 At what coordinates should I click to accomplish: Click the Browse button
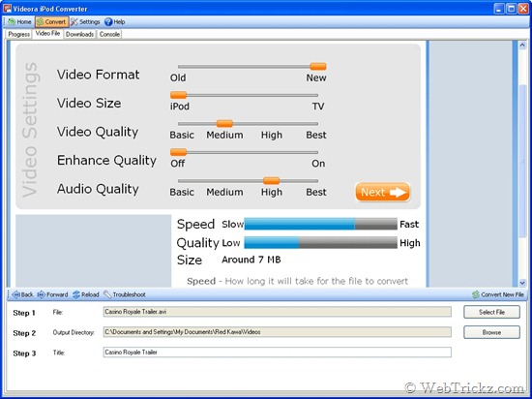tap(491, 332)
